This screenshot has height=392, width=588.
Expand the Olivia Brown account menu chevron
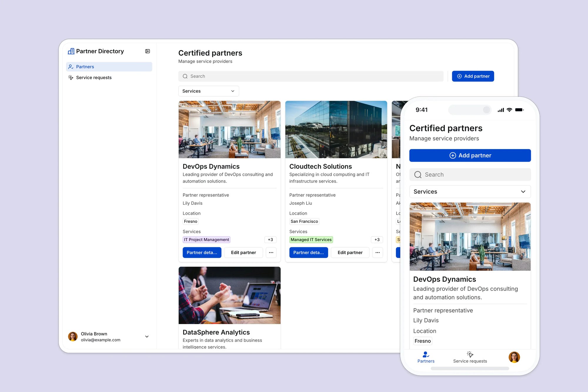(x=147, y=336)
